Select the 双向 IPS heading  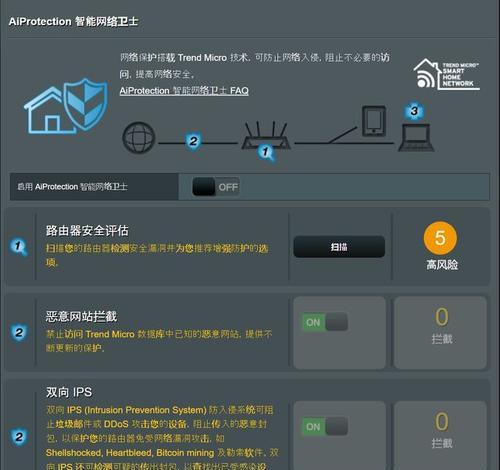[69, 392]
